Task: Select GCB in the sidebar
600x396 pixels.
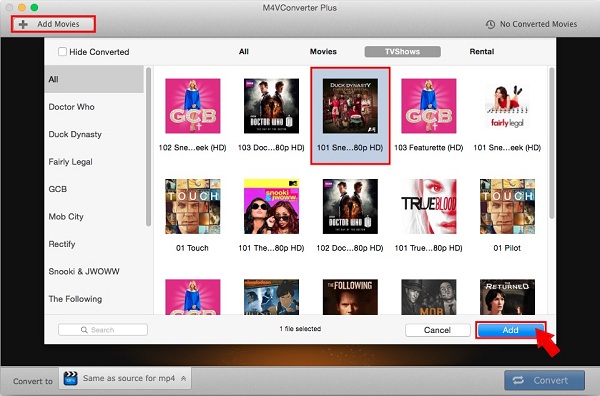Action: pyautogui.click(x=94, y=189)
